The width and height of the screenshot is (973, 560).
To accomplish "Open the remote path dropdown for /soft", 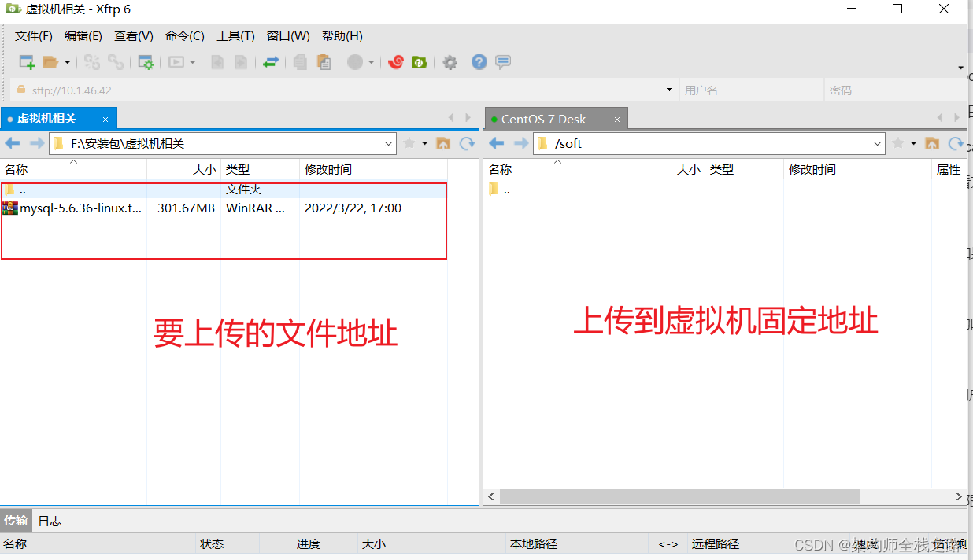I will pos(878,143).
